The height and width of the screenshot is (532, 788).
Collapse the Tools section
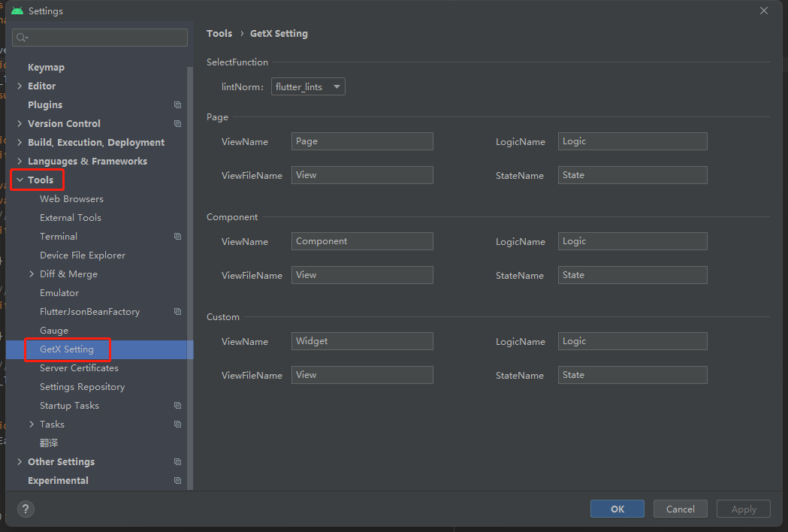20,180
